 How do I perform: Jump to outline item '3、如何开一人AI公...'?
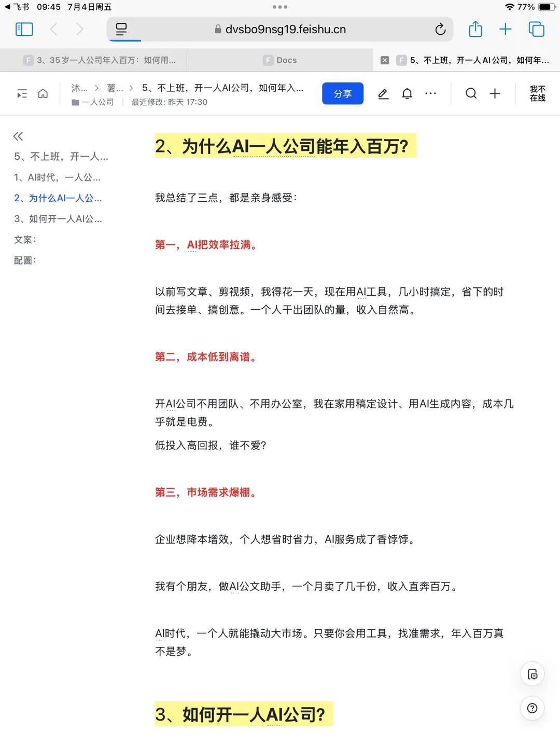58,219
